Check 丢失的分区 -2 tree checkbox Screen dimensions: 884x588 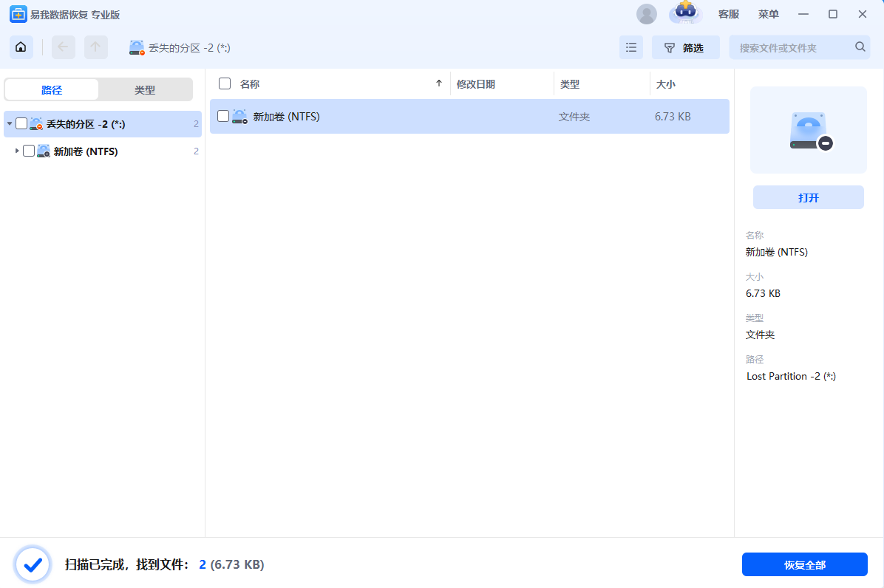point(21,123)
